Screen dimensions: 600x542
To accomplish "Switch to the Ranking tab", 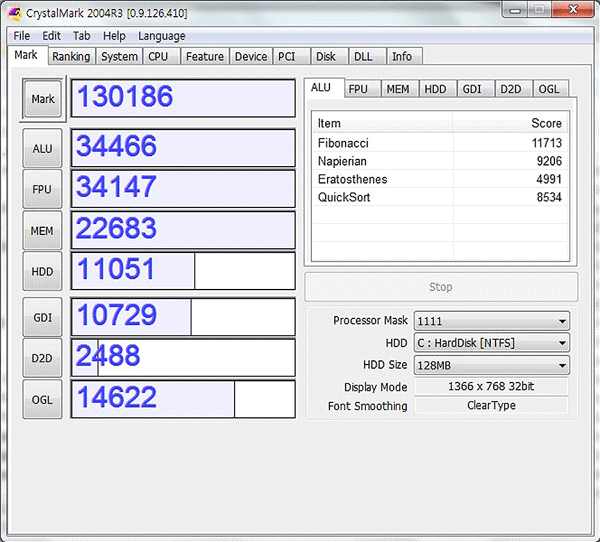I will 71,56.
